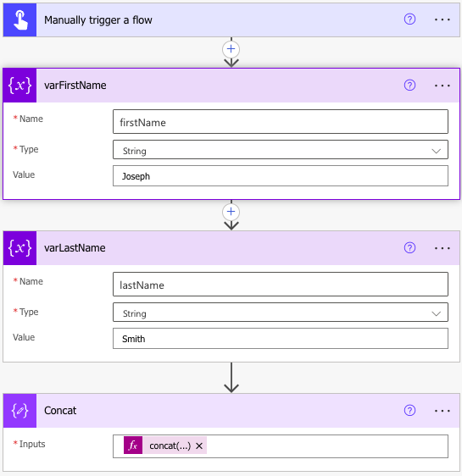Open the concat(...) expression token
The height and width of the screenshot is (476, 462).
(165, 446)
